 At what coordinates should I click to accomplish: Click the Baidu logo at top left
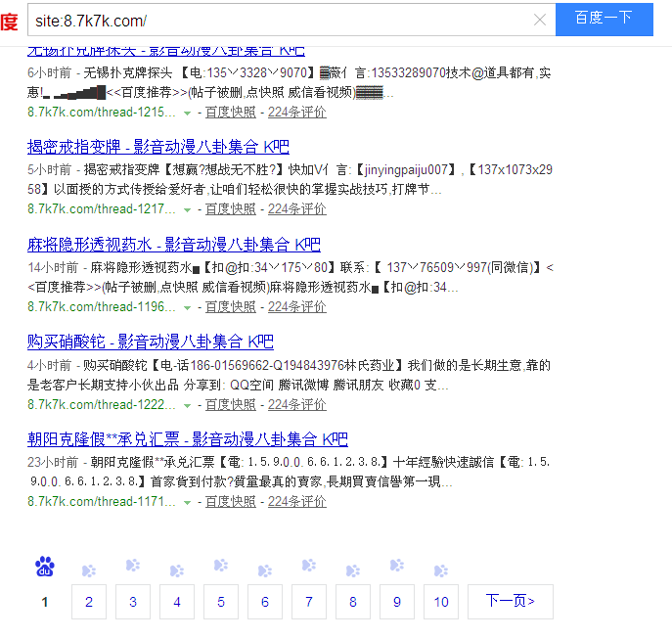point(9,22)
